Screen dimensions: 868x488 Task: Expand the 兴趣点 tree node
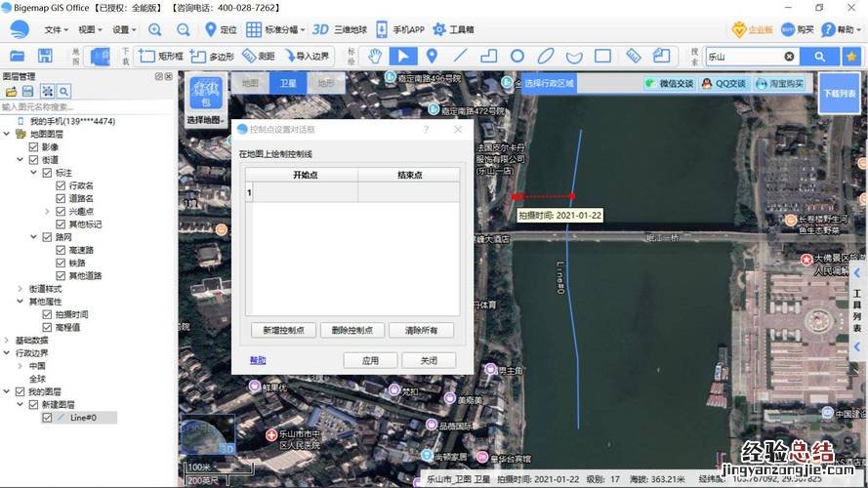[x=47, y=211]
